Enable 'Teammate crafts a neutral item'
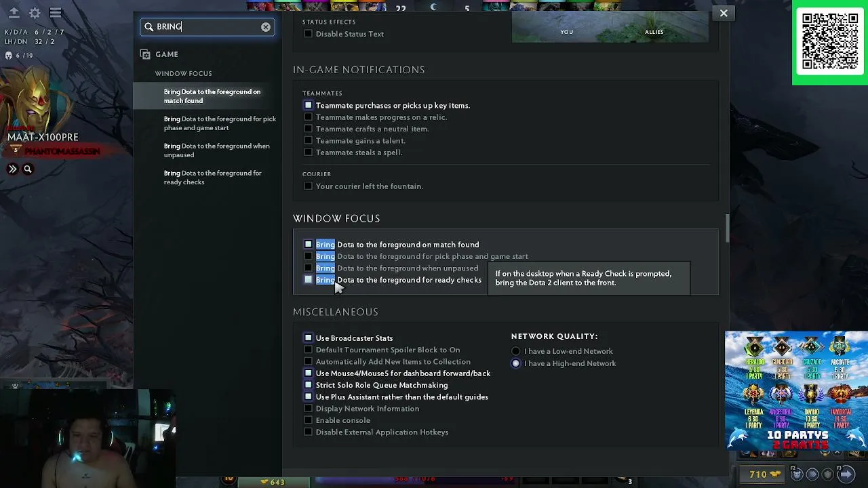Image resolution: width=868 pixels, height=488 pixels. tap(309, 129)
